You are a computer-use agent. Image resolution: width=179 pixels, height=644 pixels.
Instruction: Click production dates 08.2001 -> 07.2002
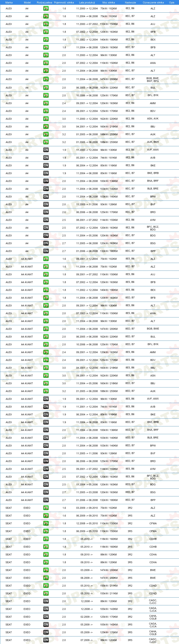(x=87, y=220)
